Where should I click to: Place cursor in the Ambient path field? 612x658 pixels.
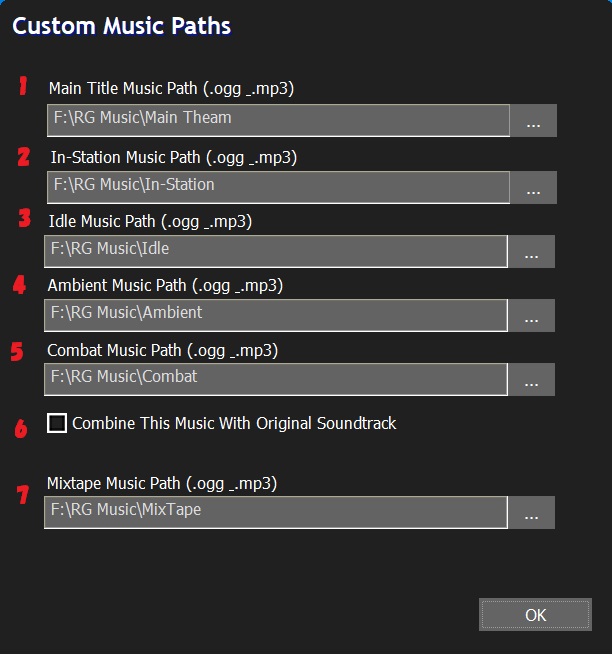click(x=276, y=315)
